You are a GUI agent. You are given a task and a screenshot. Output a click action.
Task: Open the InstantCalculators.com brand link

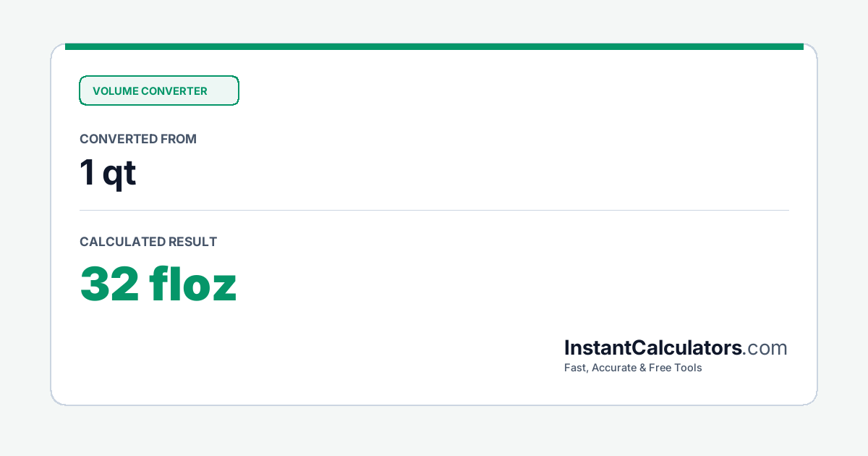click(676, 347)
